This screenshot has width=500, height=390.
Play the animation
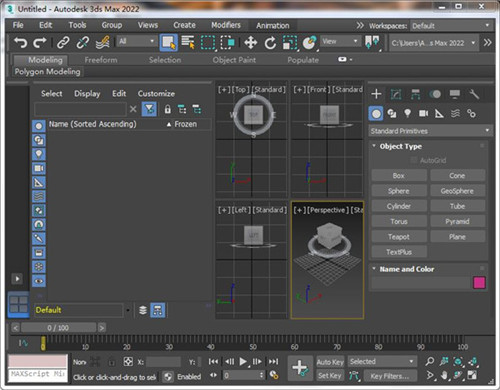[x=243, y=362]
